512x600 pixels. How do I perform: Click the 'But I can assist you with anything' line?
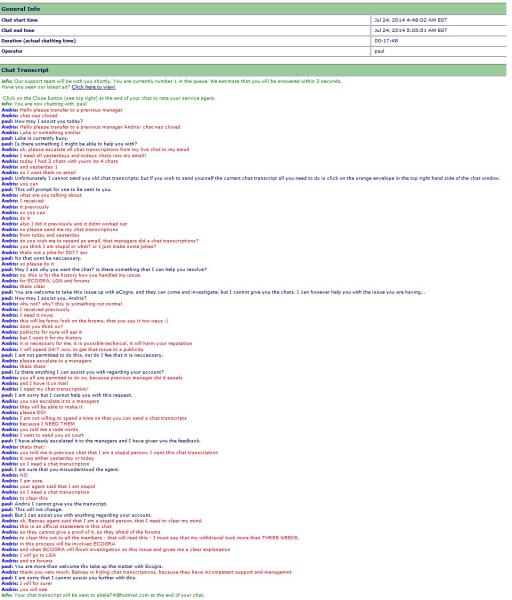[x=77, y=515]
